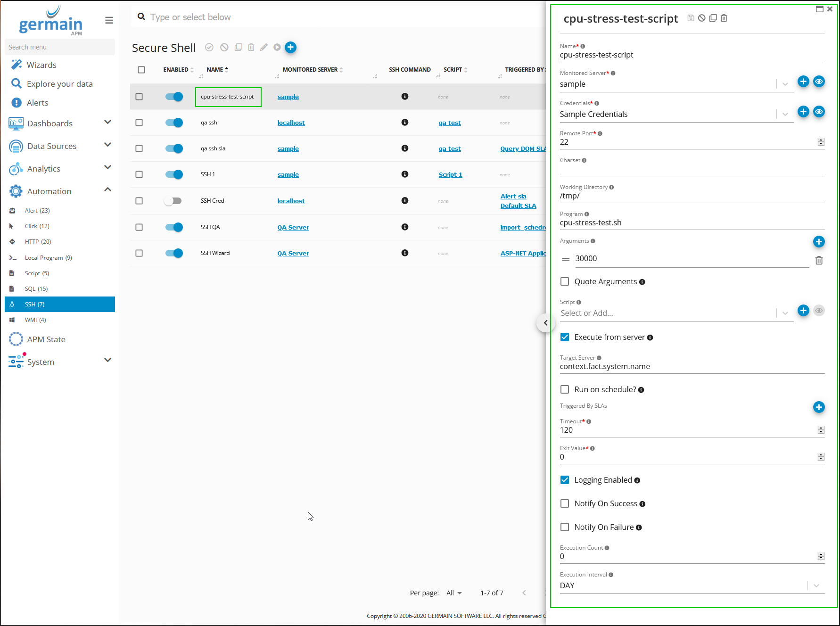This screenshot has height=626, width=840.
Task: Open the Execution Interval dropdown
Action: click(816, 585)
